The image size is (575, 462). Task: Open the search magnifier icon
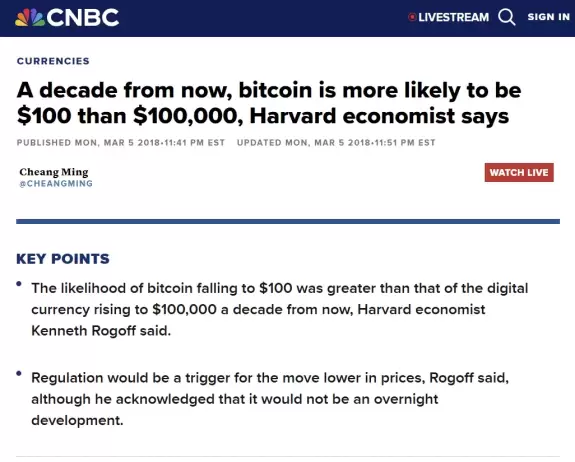tap(507, 17)
